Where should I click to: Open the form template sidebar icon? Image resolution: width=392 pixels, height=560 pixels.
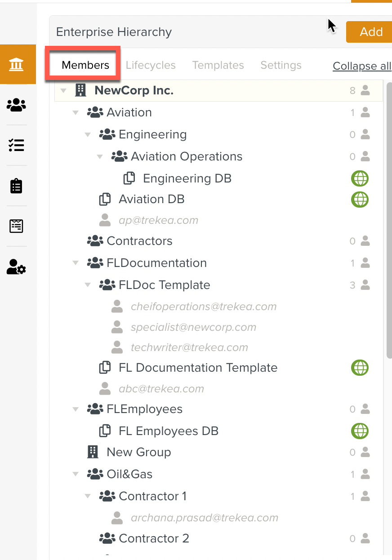(17, 226)
